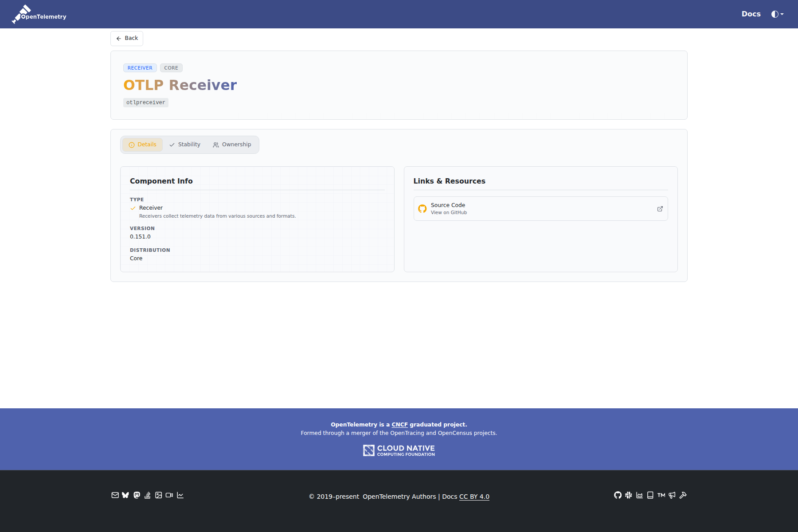
Task: Open the Bluesky butterfly icon link
Action: [125, 495]
